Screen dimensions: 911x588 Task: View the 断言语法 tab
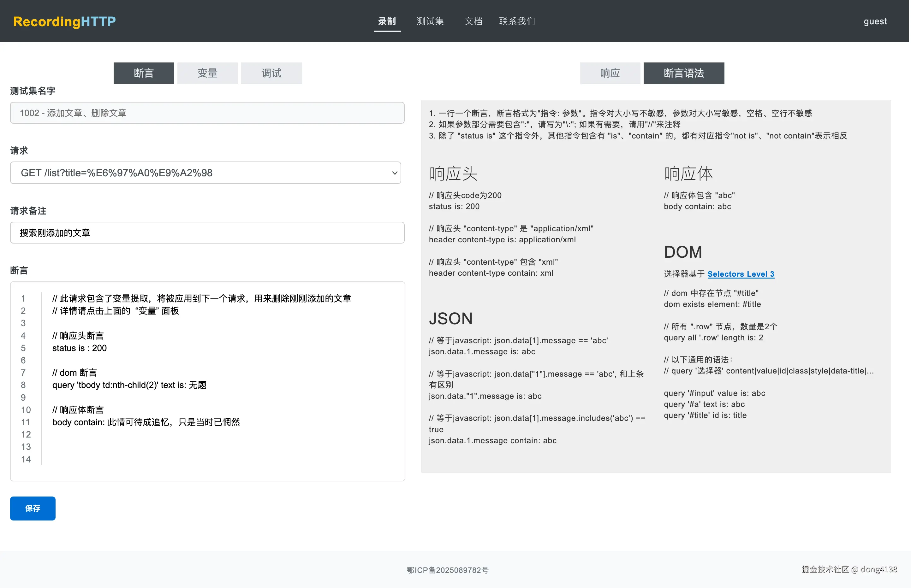pos(684,73)
